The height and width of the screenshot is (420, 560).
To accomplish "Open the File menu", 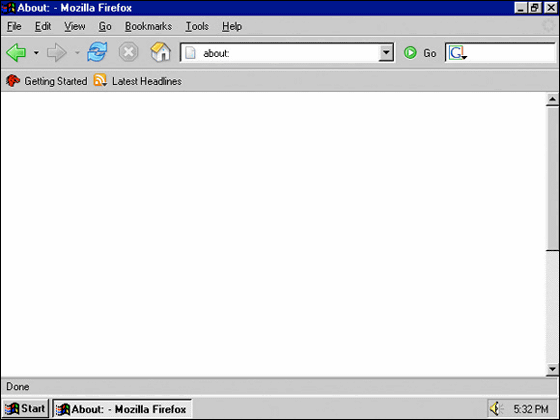I will tap(14, 26).
